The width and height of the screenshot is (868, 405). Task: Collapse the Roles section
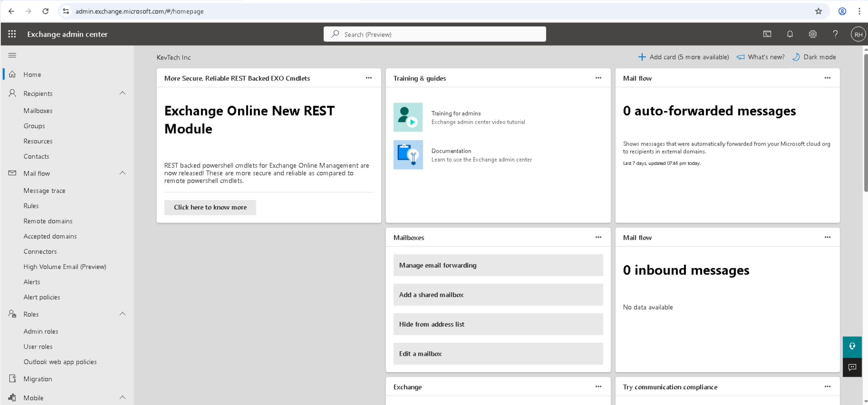(122, 314)
